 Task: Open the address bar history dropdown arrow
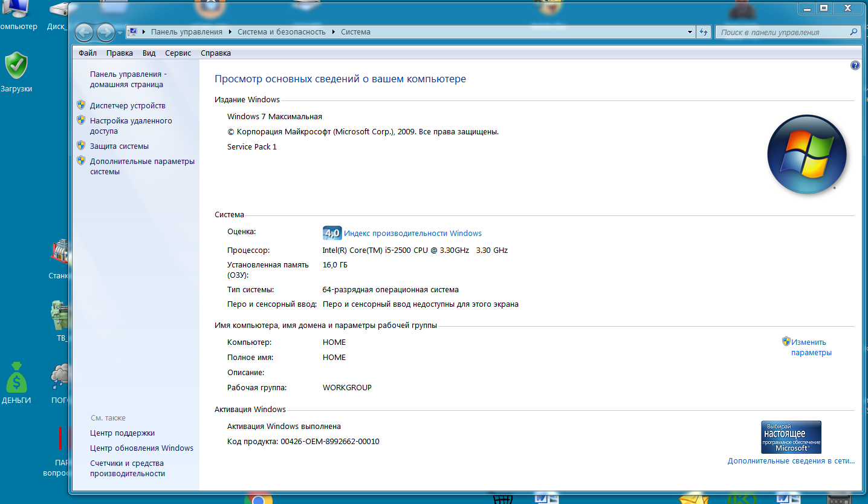tap(690, 32)
